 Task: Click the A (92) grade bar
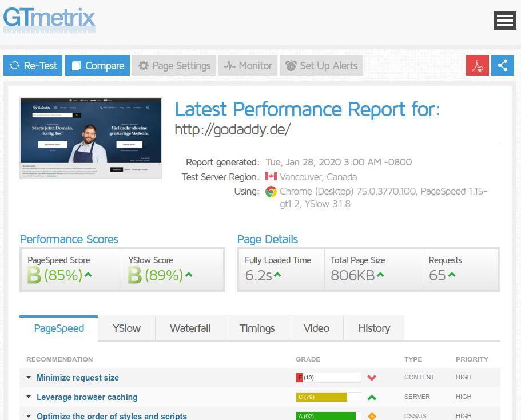click(x=328, y=416)
